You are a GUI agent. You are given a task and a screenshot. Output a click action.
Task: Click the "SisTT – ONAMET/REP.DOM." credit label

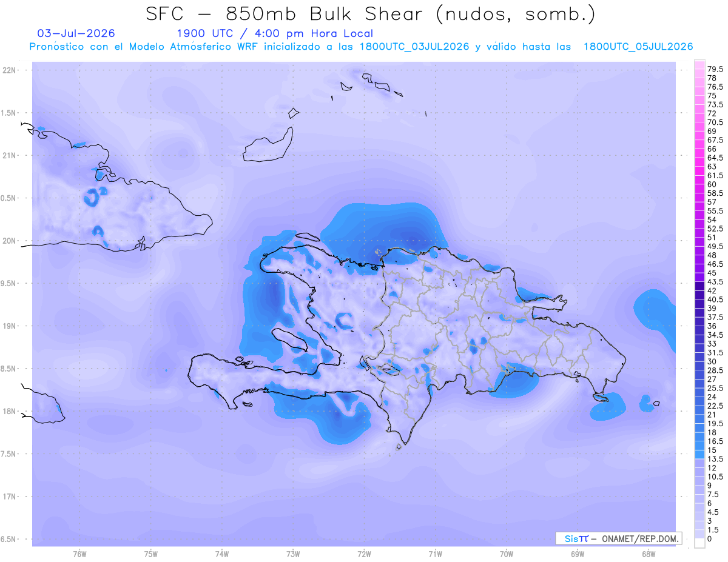pos(618,538)
